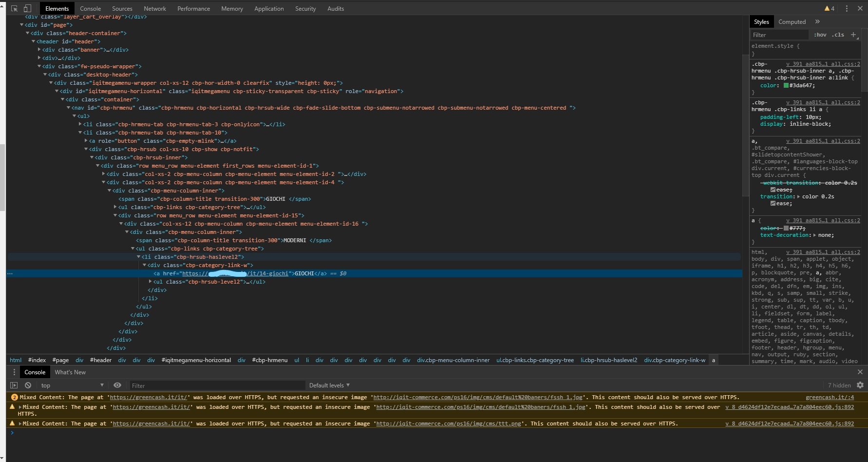The height and width of the screenshot is (462, 868).
Task: Switch to the Network tab
Action: point(155,8)
